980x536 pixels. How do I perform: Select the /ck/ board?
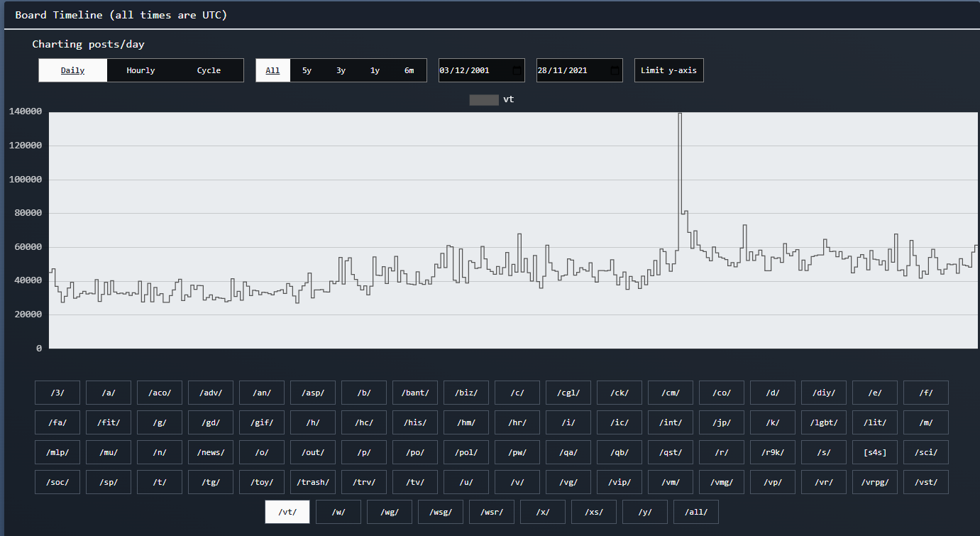pos(620,393)
